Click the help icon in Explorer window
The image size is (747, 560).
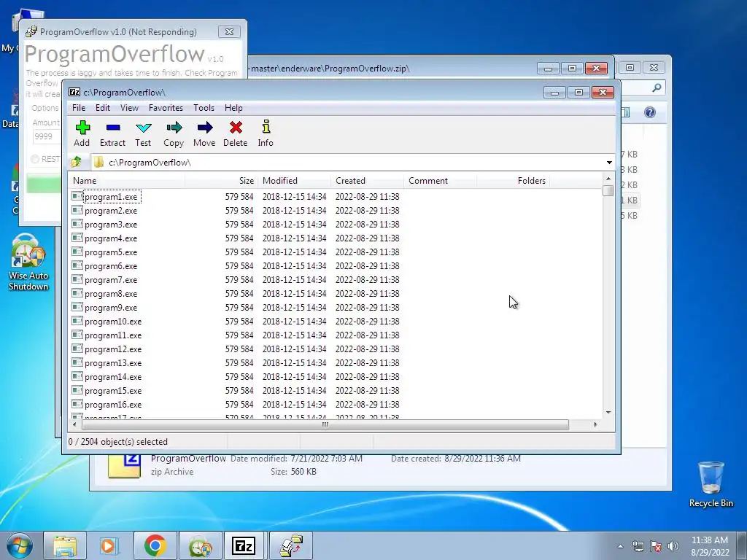point(650,112)
